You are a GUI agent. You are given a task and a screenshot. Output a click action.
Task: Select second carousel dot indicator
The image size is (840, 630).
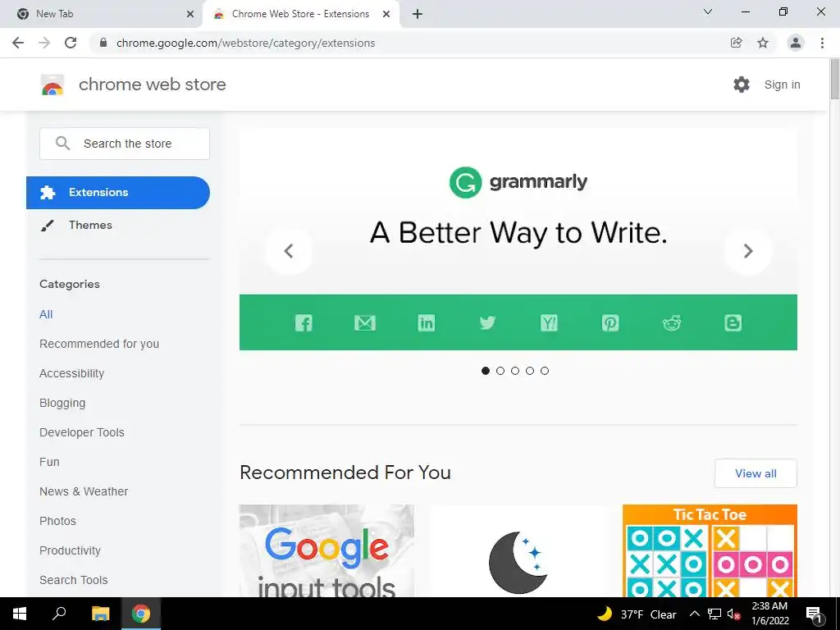click(500, 371)
